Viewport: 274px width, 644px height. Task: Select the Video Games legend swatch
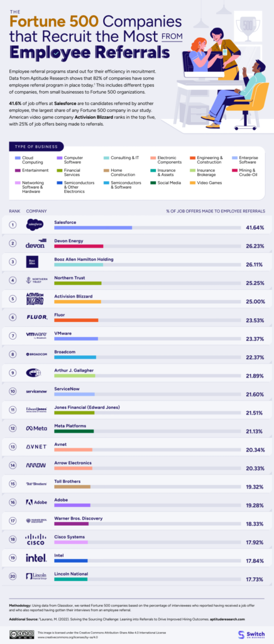point(194,182)
